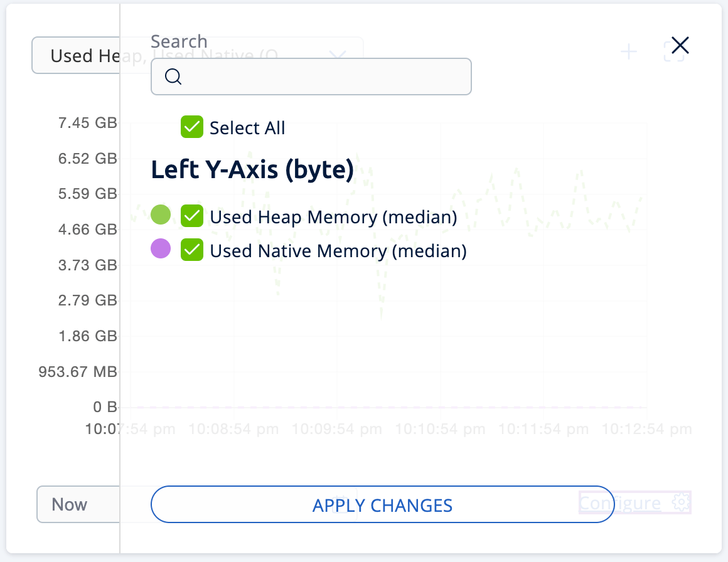Toggle the Select All checkbox
728x562 pixels.
point(191,127)
